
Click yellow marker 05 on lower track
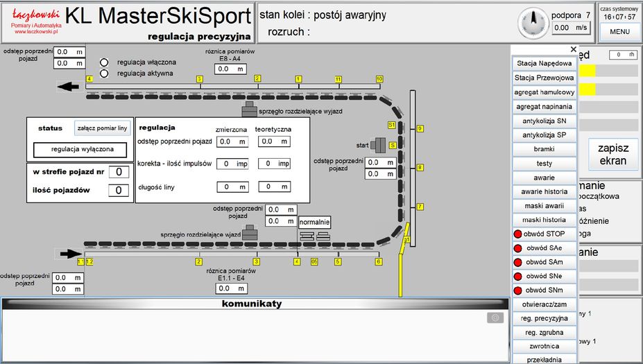pyautogui.click(x=314, y=261)
